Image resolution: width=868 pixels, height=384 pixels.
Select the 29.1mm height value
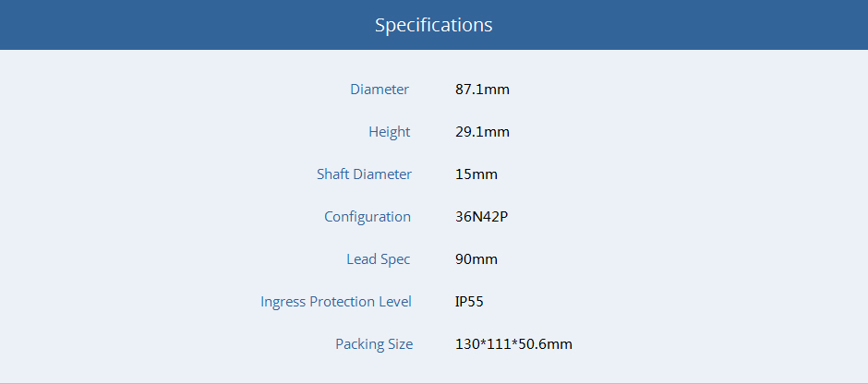(482, 132)
